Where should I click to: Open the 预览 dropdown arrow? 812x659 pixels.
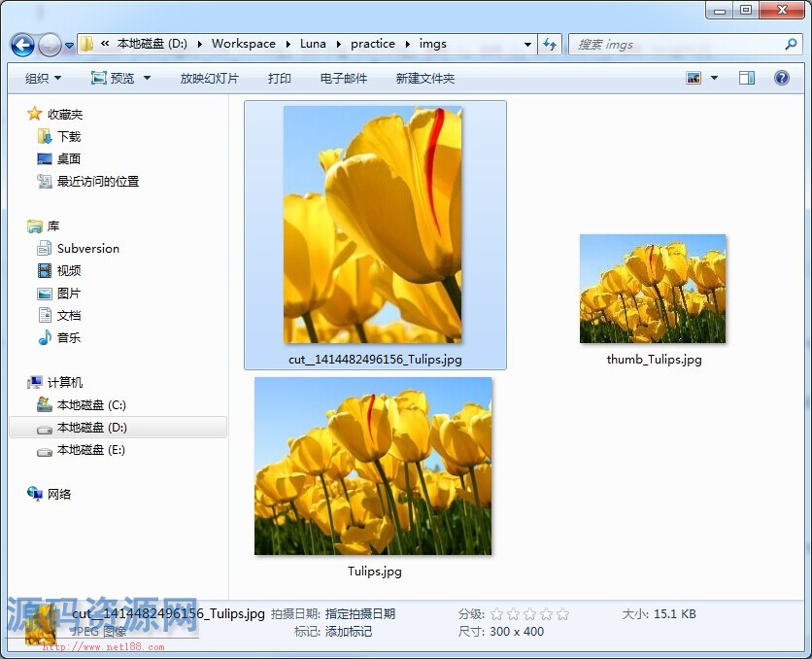(x=147, y=78)
